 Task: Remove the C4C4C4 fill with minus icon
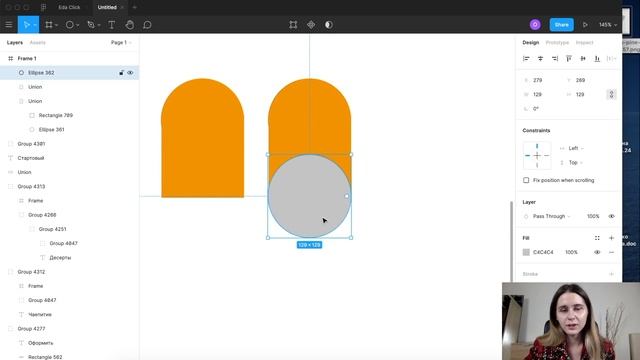[611, 252]
